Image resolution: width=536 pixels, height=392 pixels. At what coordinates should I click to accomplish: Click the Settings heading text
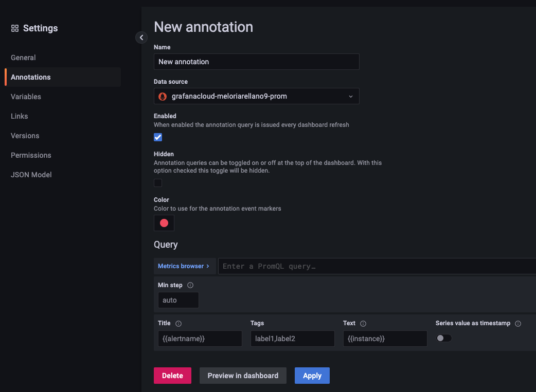tap(40, 28)
